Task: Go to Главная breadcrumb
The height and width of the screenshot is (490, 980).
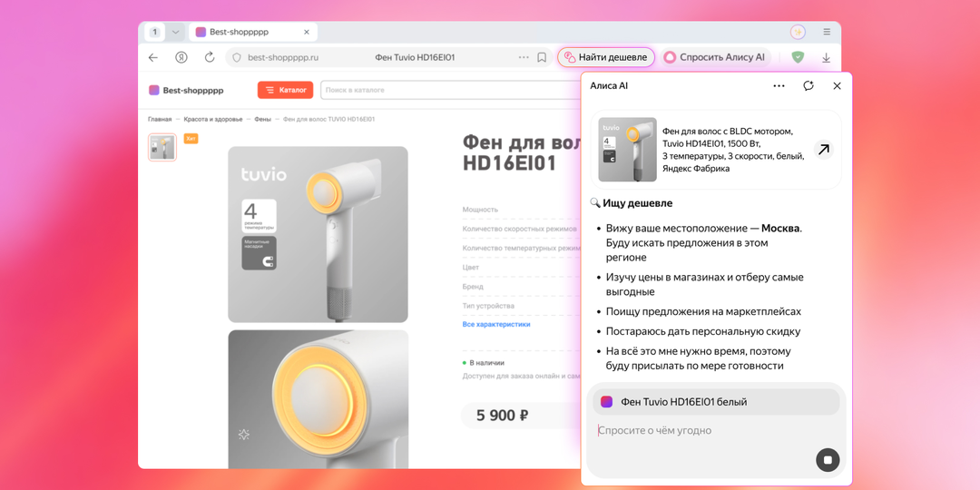Action: coord(160,119)
